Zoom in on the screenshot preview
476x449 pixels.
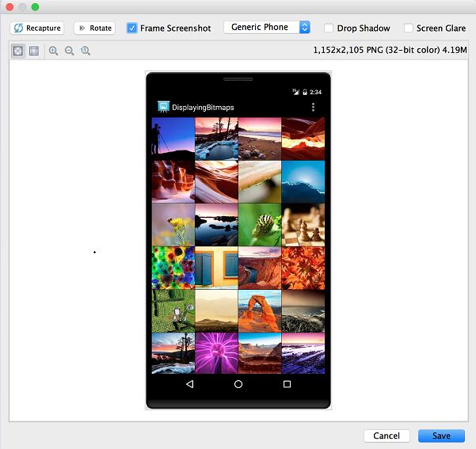click(x=53, y=51)
